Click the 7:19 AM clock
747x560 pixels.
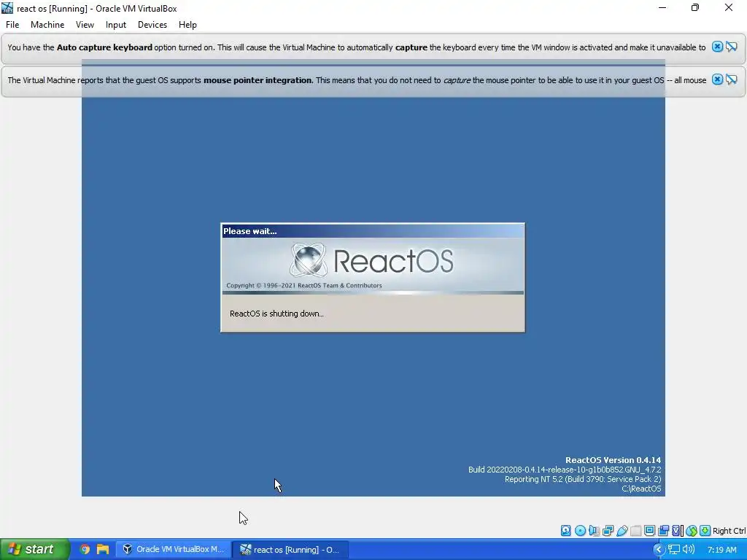pos(722,550)
